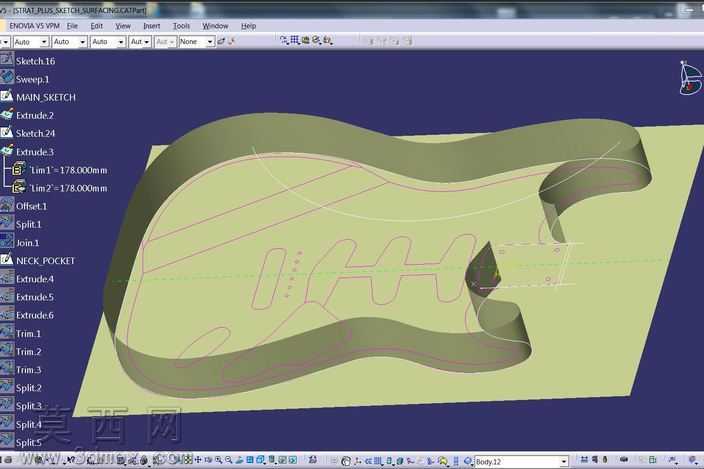
Task: Click the first icon in top-center toolbar group
Action: [x=284, y=40]
